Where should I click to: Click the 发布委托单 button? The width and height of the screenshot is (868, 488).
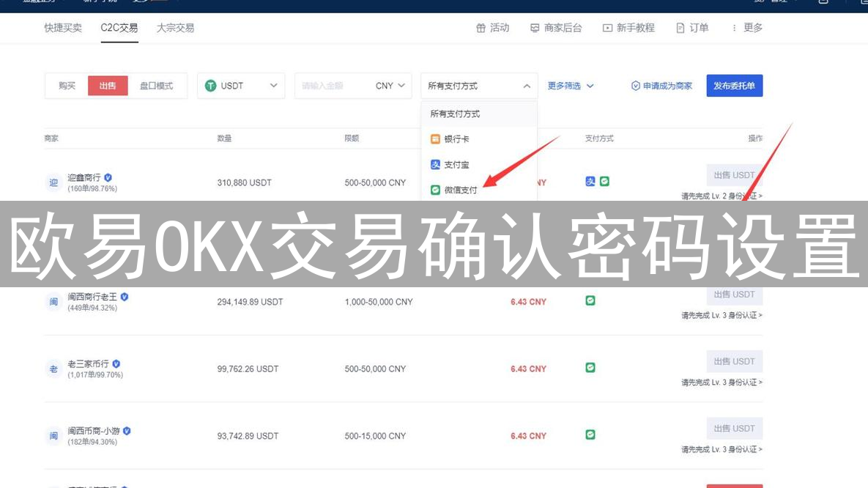tap(734, 86)
